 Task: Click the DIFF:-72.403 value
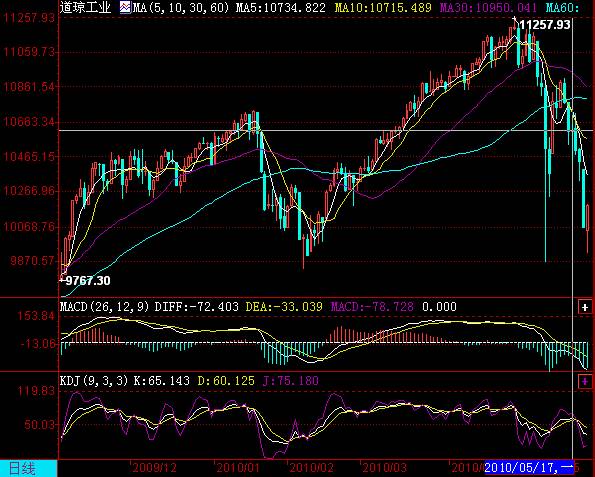(x=197, y=307)
